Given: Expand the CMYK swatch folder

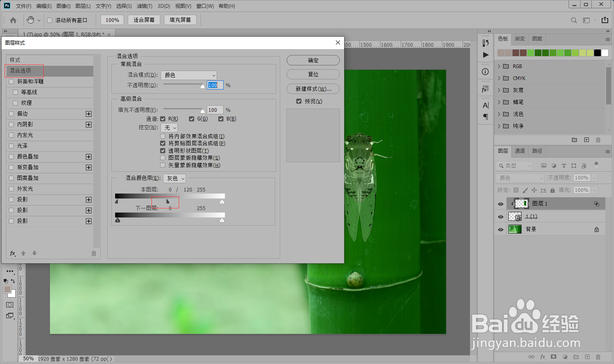Looking at the screenshot, I should coord(499,78).
